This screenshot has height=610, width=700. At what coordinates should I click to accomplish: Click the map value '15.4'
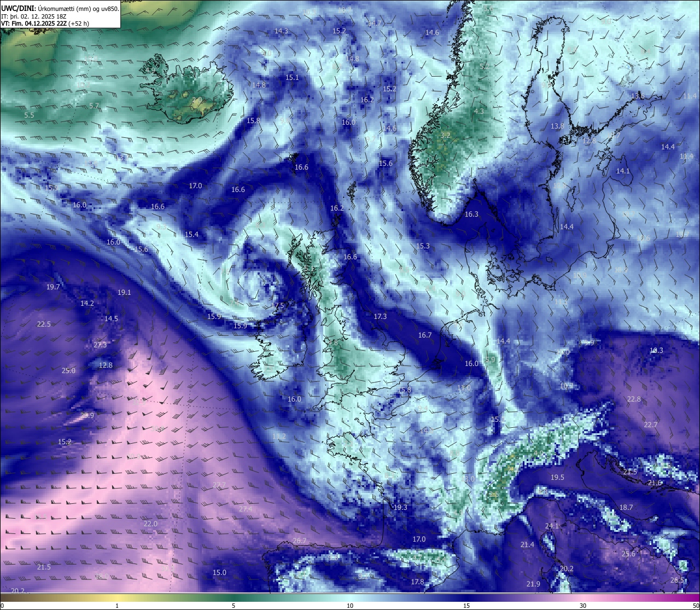click(191, 235)
